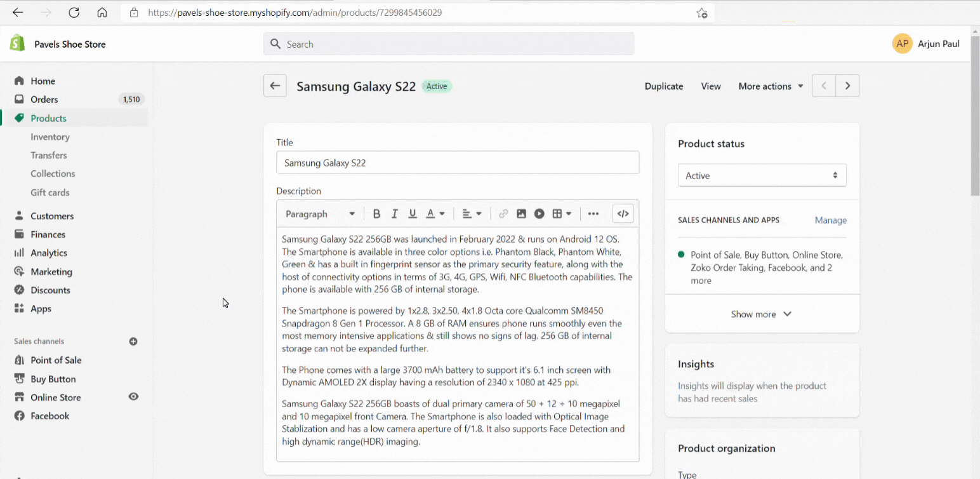Insert an image into the description
Image resolution: width=980 pixels, height=479 pixels.
521,214
